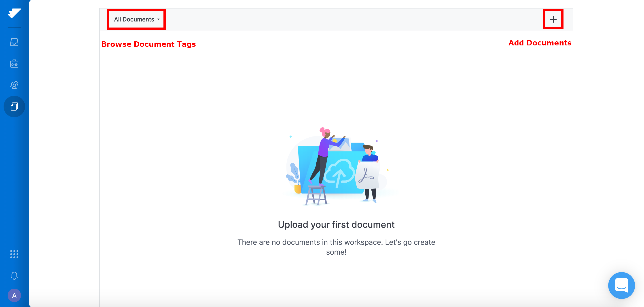Expand the All Documents dropdown

pos(136,19)
